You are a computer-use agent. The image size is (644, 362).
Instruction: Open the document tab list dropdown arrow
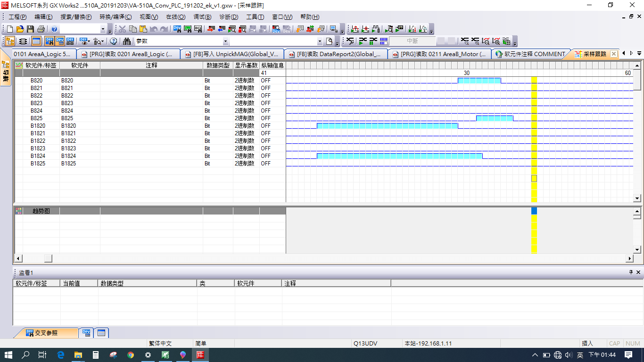coord(639,54)
